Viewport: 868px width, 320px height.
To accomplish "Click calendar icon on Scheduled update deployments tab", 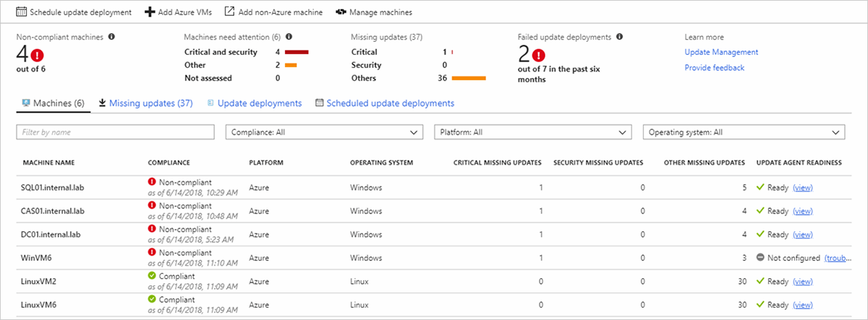I will coord(319,103).
